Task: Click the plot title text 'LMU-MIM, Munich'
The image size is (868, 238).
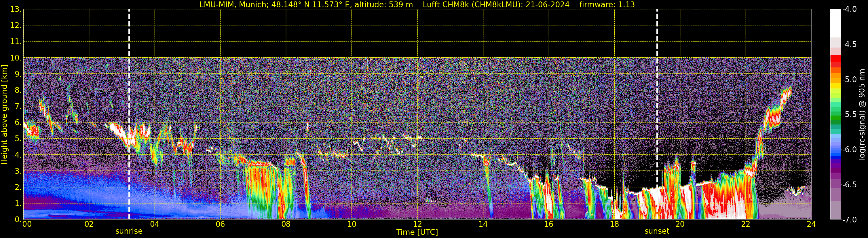Action: point(234,4)
